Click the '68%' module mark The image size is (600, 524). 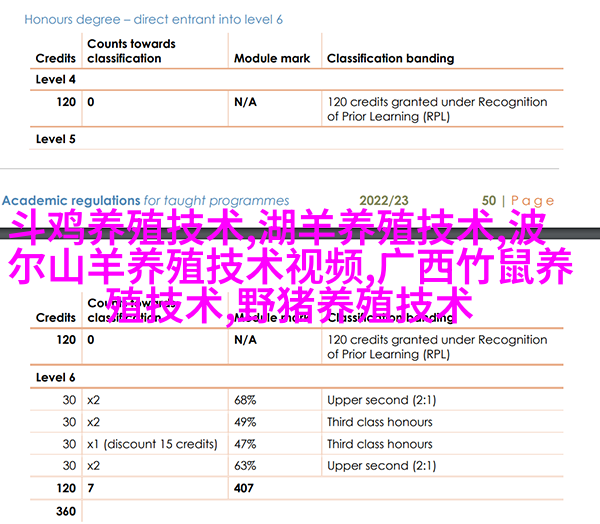245,400
